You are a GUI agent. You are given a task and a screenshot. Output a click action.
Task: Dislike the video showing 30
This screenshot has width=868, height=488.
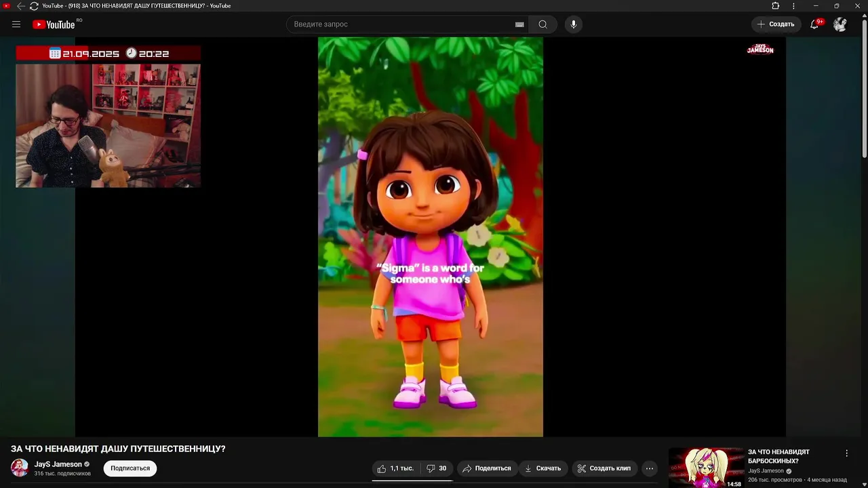click(437, 468)
